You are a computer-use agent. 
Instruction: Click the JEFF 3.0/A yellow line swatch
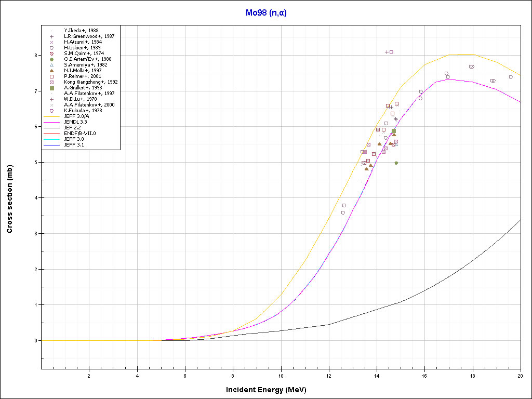coord(52,116)
